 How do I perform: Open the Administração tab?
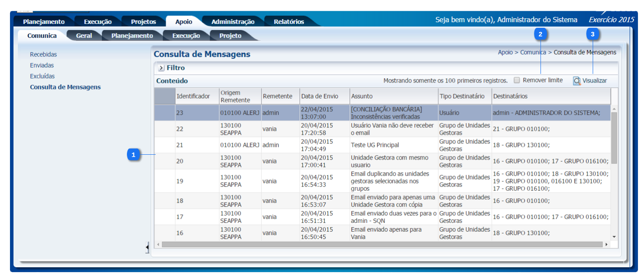pyautogui.click(x=233, y=22)
